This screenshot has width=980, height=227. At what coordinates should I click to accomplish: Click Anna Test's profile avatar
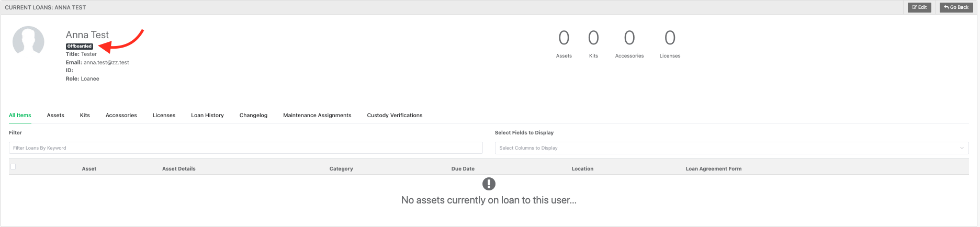[x=28, y=40]
